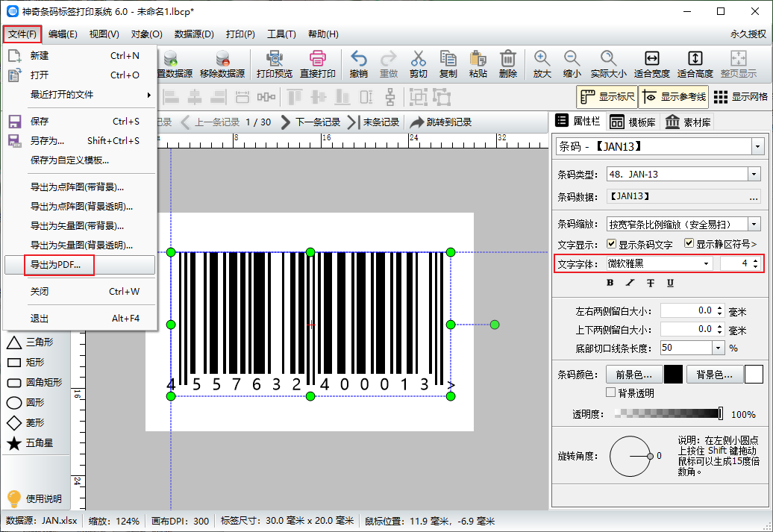Click the Actual Size (实际大小) icon
The height and width of the screenshot is (532, 773).
[608, 59]
